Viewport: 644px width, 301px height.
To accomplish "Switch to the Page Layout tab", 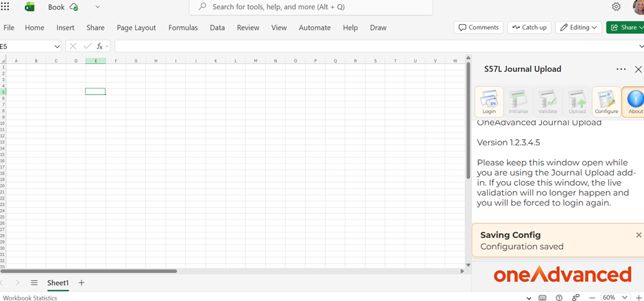I will point(136,27).
